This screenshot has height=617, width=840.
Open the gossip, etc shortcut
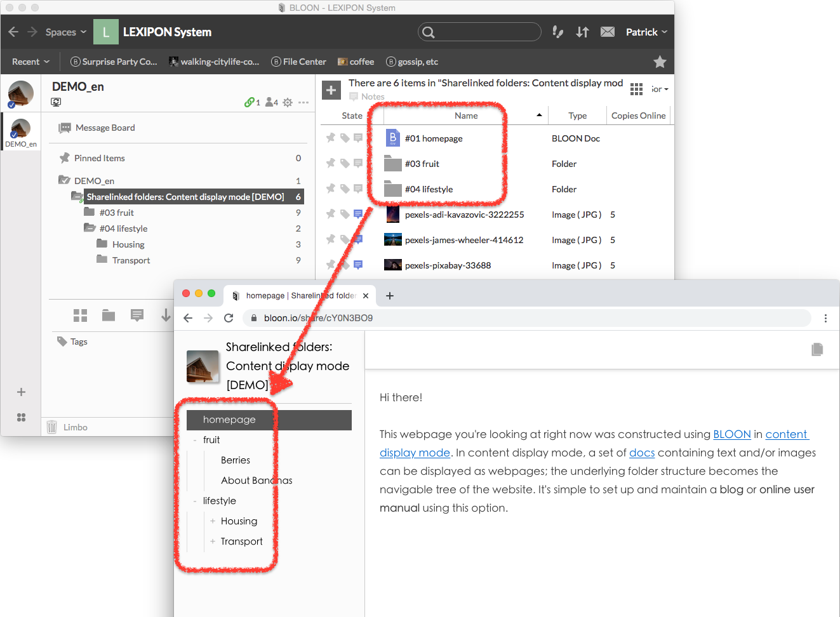[412, 62]
